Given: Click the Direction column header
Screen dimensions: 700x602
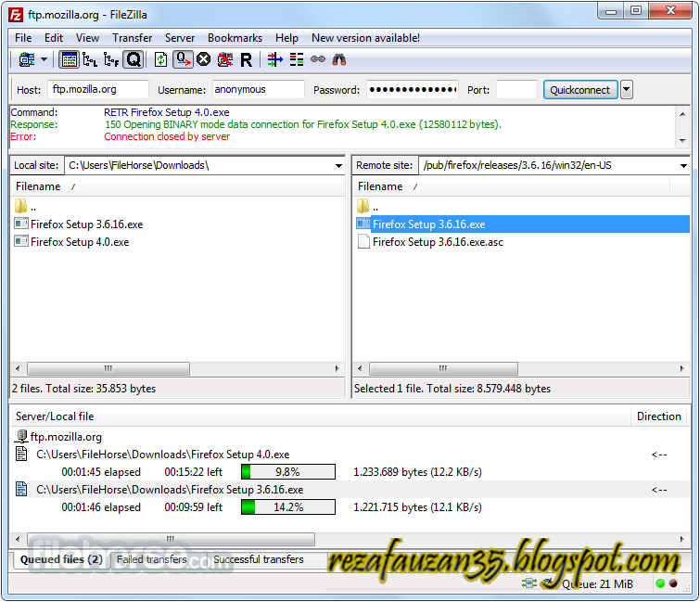Looking at the screenshot, I should click(659, 416).
